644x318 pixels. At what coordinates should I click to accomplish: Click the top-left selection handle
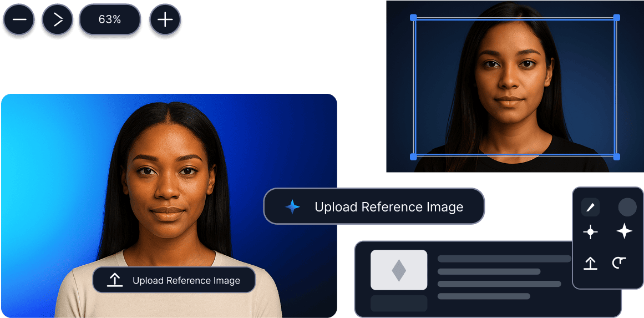click(413, 18)
